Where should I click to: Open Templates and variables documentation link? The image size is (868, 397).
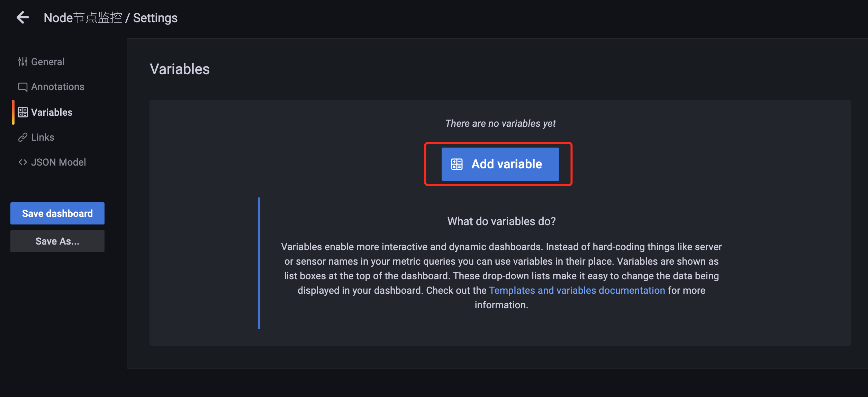pyautogui.click(x=577, y=290)
